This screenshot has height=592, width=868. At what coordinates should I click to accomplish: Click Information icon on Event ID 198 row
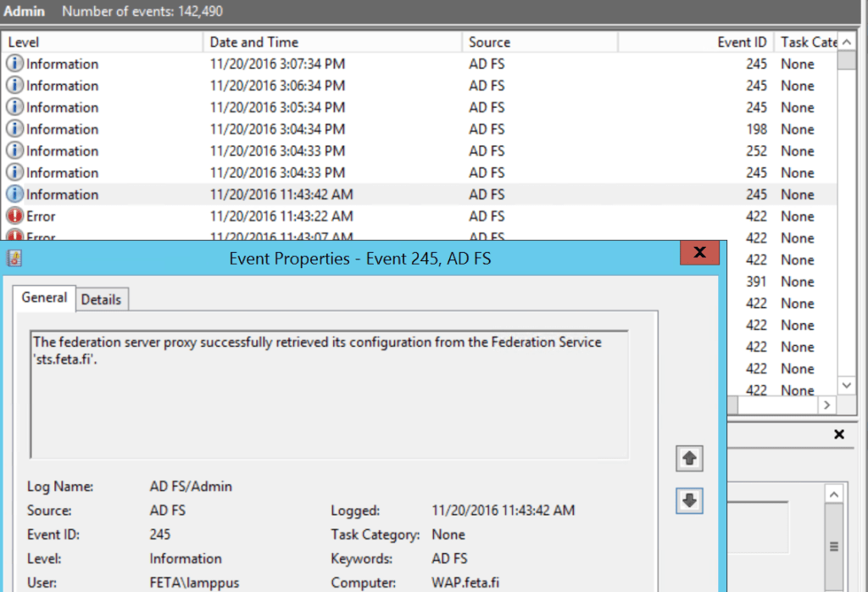[x=14, y=129]
